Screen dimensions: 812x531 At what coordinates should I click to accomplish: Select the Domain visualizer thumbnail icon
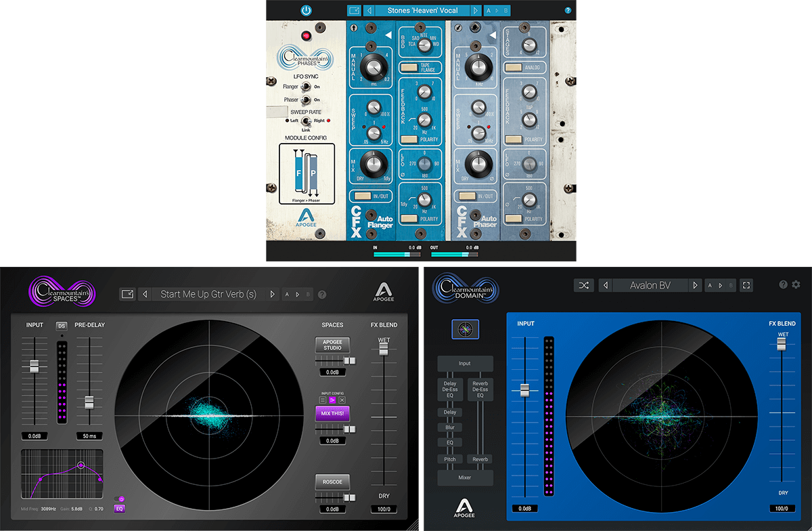(464, 329)
